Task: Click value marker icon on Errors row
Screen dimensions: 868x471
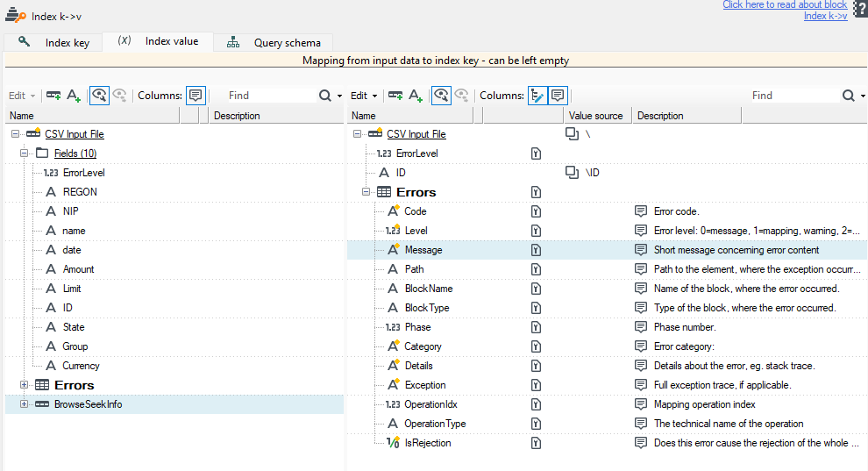Action: (x=536, y=192)
